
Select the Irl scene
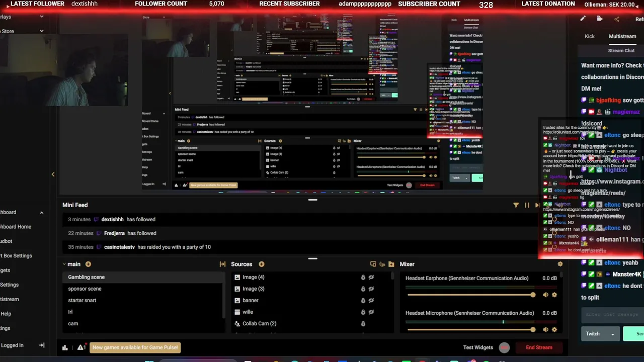pyautogui.click(x=143, y=312)
